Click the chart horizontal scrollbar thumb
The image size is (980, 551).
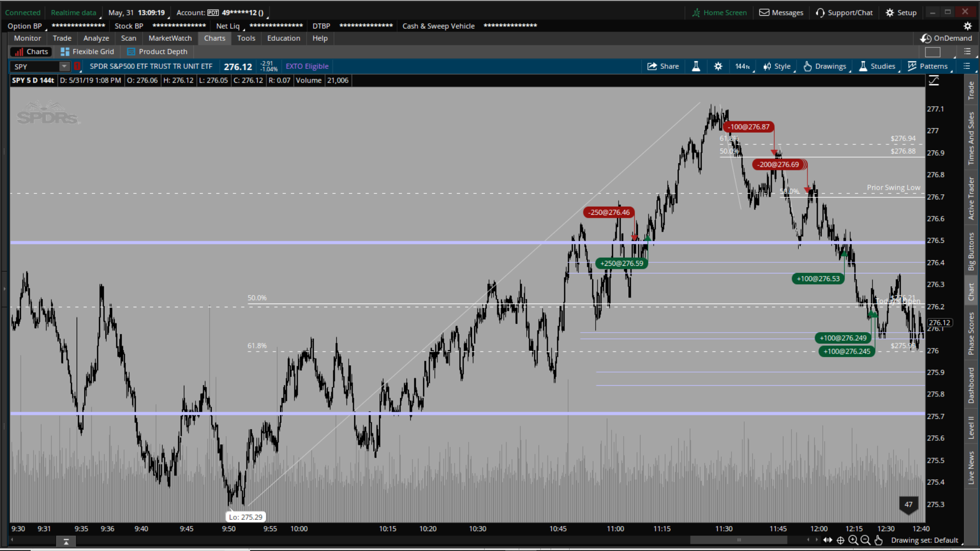pos(739,540)
